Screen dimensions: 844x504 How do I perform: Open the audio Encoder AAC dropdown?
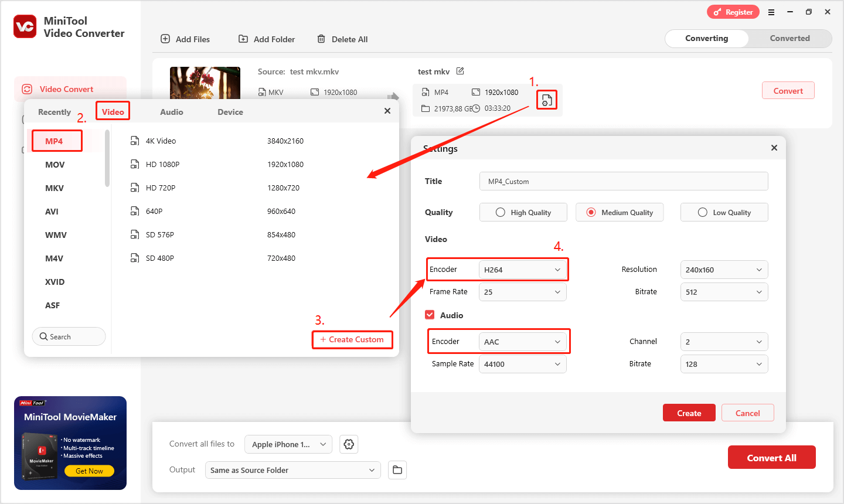pyautogui.click(x=523, y=342)
